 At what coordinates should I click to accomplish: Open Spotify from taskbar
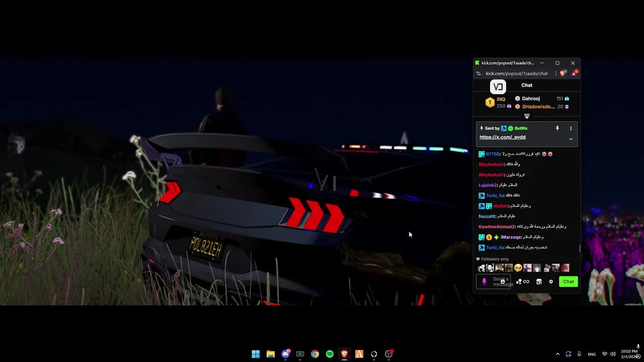tap(330, 354)
